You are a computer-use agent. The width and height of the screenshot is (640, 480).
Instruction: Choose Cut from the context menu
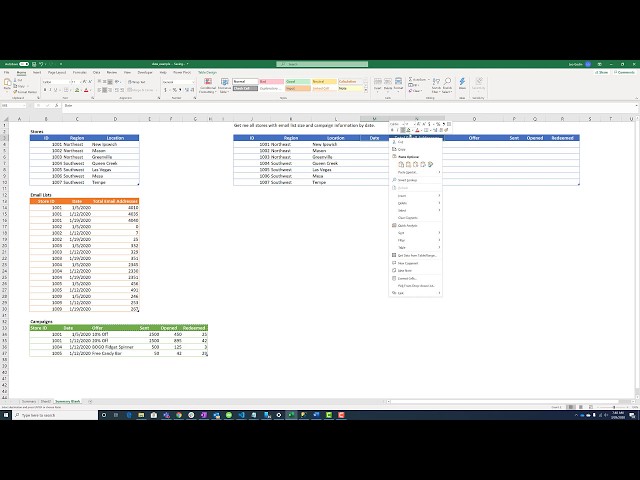click(416, 142)
